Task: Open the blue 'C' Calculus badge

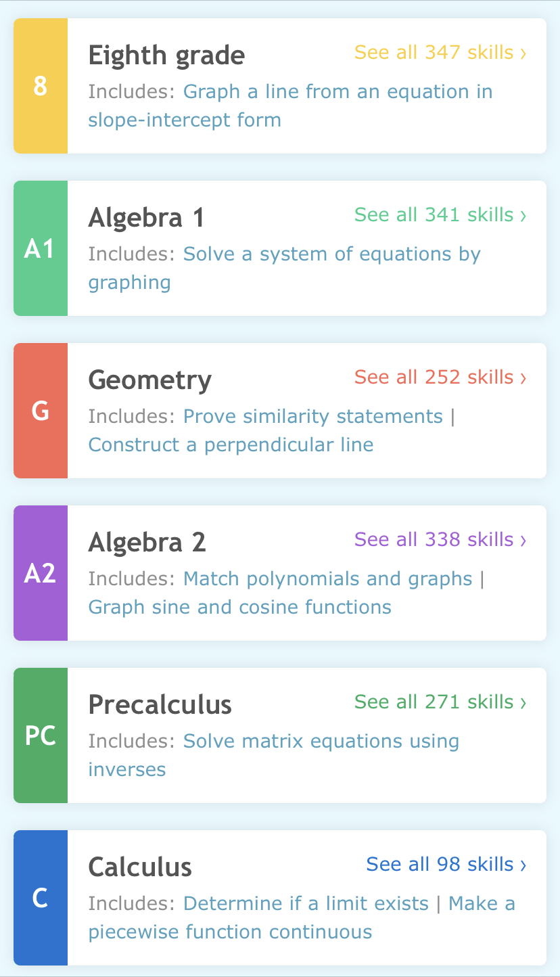Action: point(41,898)
